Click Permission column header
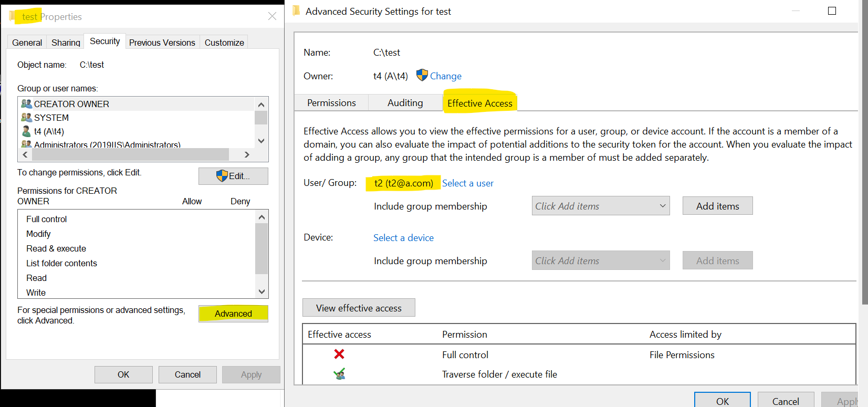The height and width of the screenshot is (407, 868). point(465,335)
